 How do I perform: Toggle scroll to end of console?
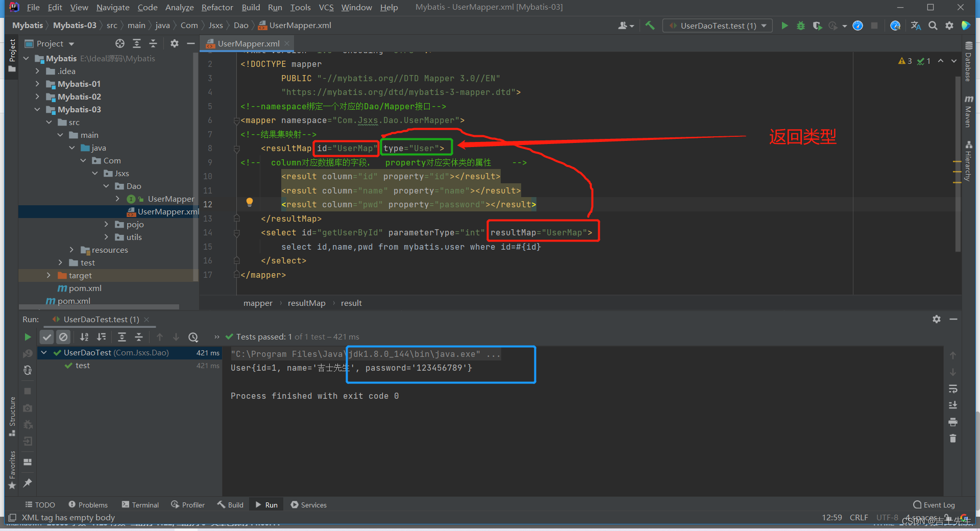click(953, 405)
